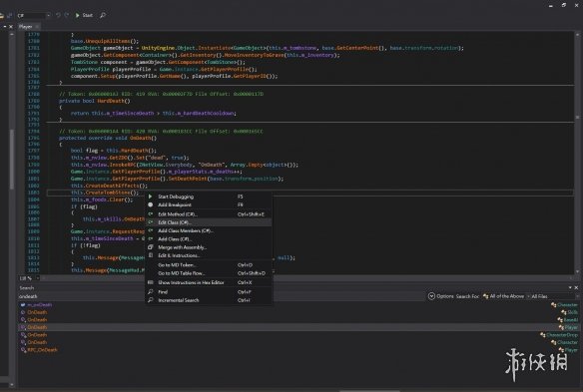This screenshot has height=392, width=583.
Task: Click the open folder toolbar icon
Action: pyautogui.click(x=1, y=15)
